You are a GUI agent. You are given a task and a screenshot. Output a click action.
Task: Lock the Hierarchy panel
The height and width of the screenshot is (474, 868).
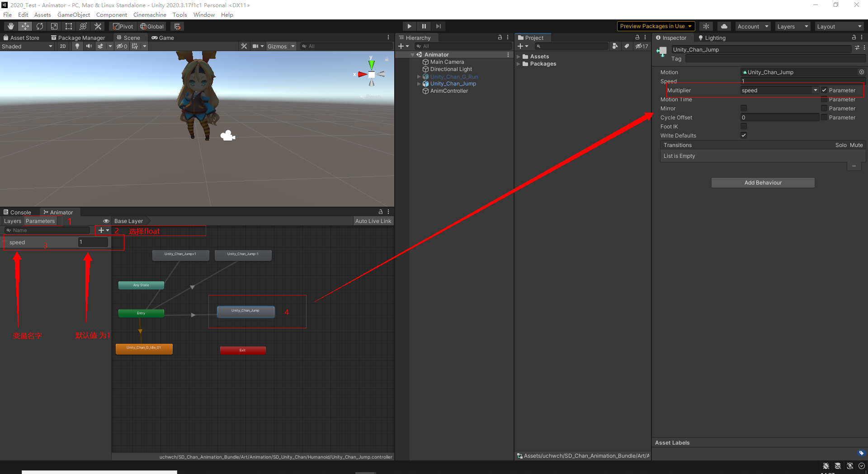click(x=500, y=38)
